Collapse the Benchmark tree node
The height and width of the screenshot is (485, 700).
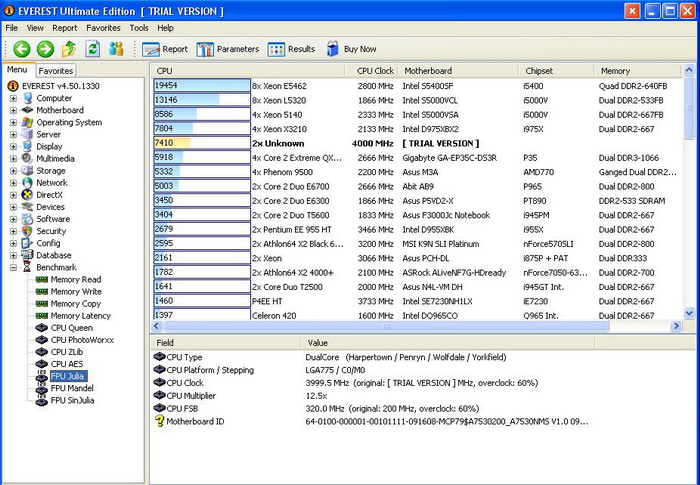click(13, 267)
